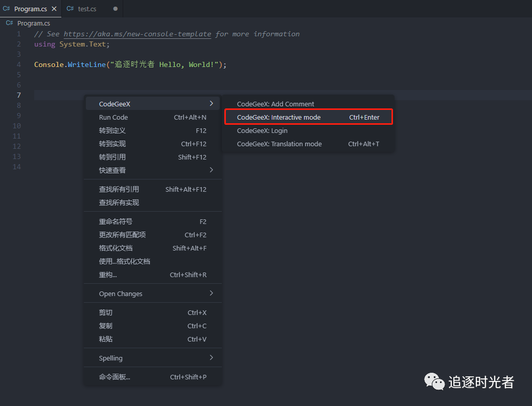532x406 pixels.
Task: Open 命令面板... from the context menu
Action: click(x=153, y=377)
